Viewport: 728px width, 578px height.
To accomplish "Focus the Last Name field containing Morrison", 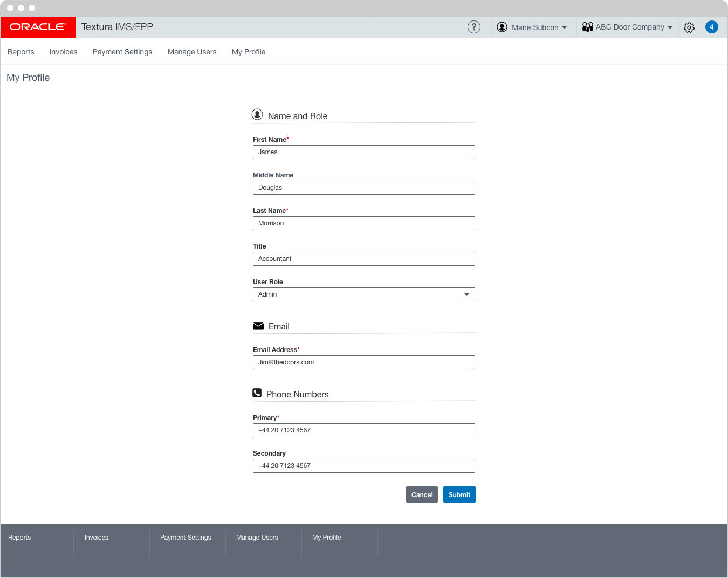I will (x=363, y=223).
